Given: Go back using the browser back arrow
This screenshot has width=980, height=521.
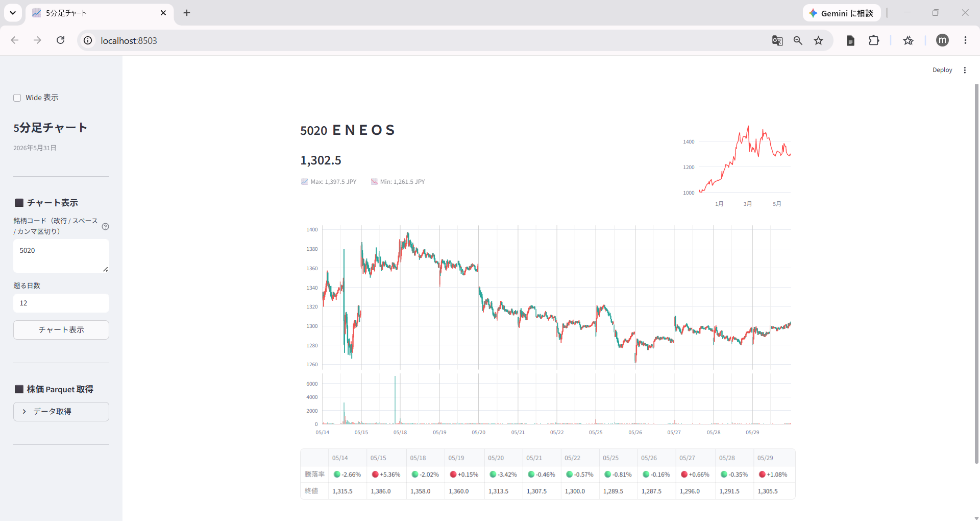Looking at the screenshot, I should [15, 40].
